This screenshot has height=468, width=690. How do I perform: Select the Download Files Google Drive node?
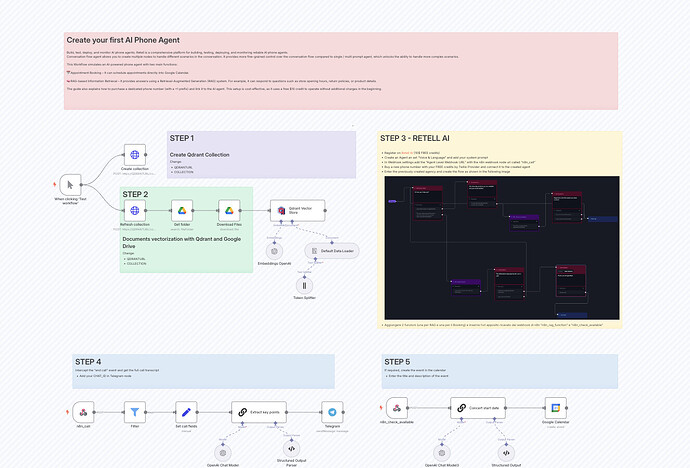pyautogui.click(x=229, y=211)
